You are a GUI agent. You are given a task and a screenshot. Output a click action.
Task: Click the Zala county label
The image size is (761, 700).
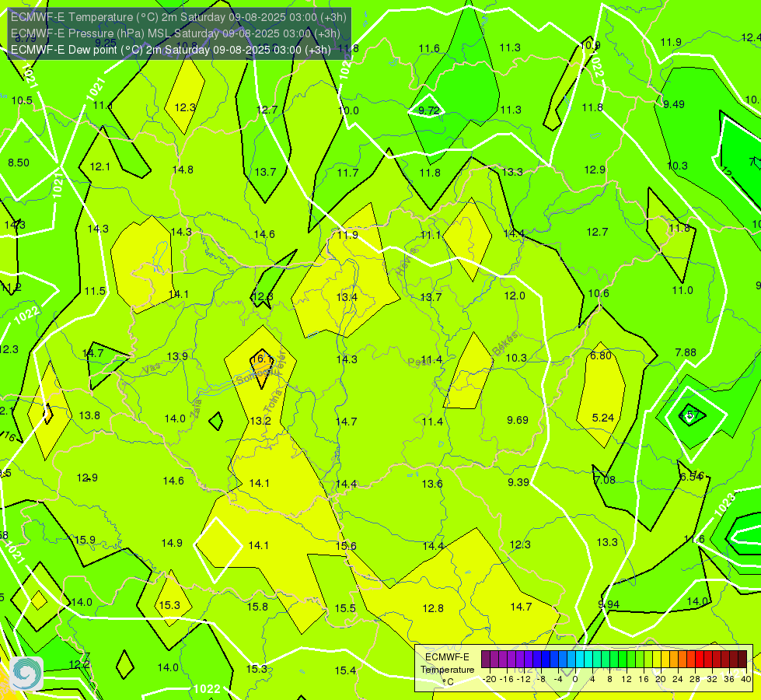tap(196, 409)
